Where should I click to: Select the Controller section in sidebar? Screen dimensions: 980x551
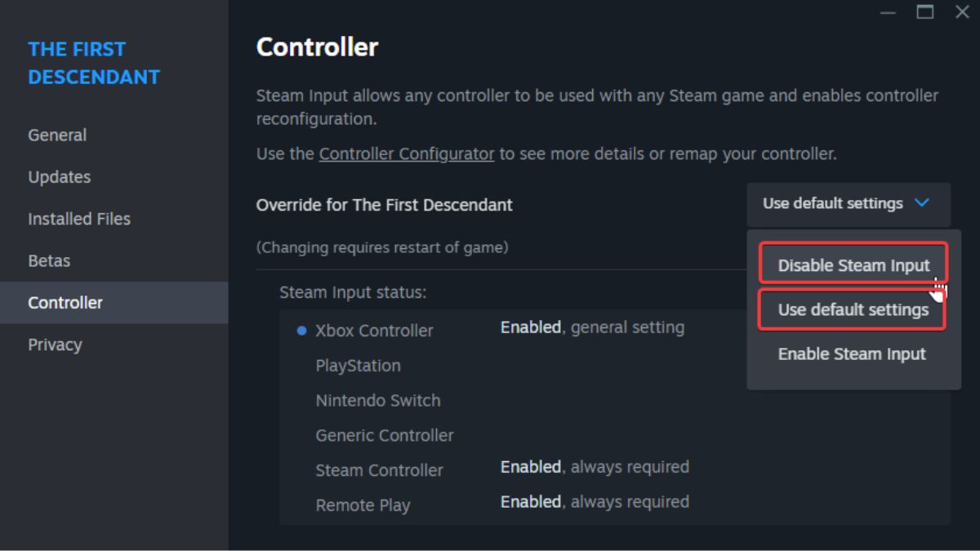65,303
